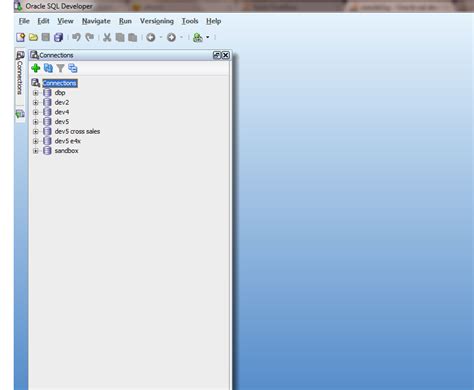This screenshot has height=390, width=474.
Task: Click the database icon beside sandbox
Action: point(47,151)
